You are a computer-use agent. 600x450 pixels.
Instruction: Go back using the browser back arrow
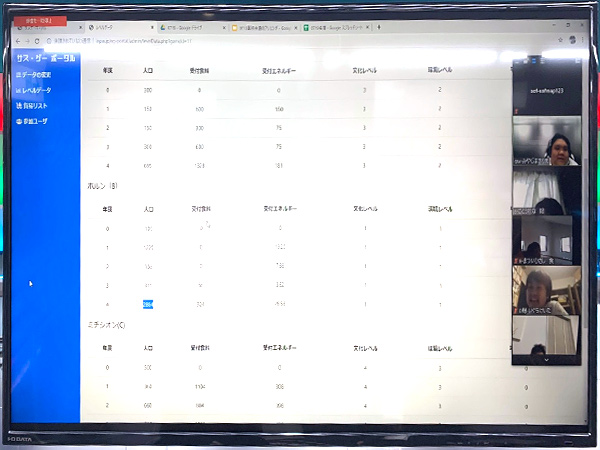(18, 41)
